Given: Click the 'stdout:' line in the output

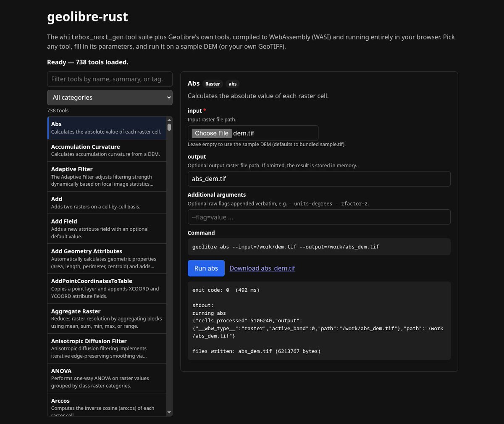Looking at the screenshot, I should [203, 305].
